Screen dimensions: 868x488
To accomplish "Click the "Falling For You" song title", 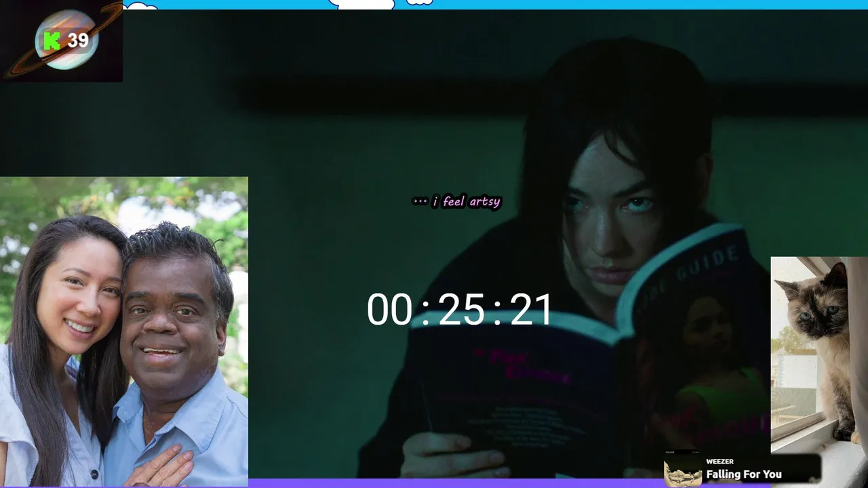I will 744,474.
